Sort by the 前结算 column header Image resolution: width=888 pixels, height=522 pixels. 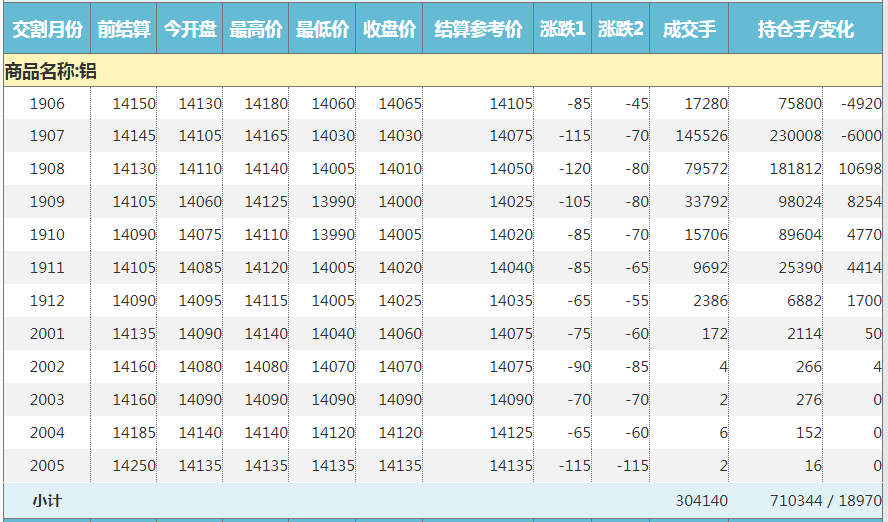pyautogui.click(x=124, y=30)
